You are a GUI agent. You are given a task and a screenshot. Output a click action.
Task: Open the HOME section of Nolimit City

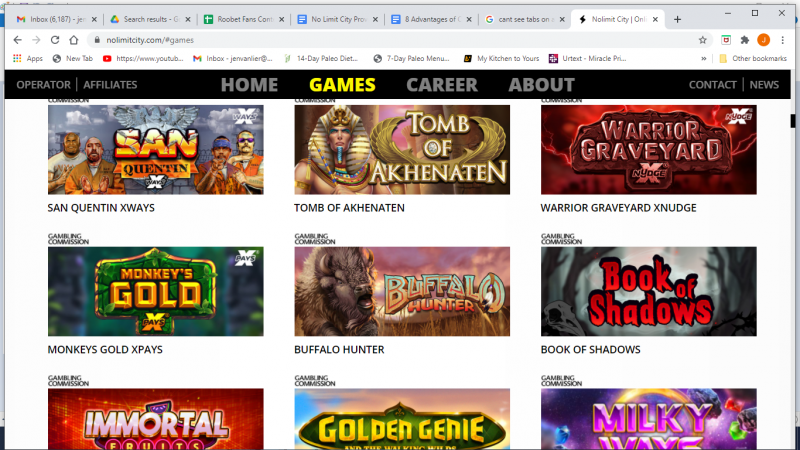[x=249, y=85]
